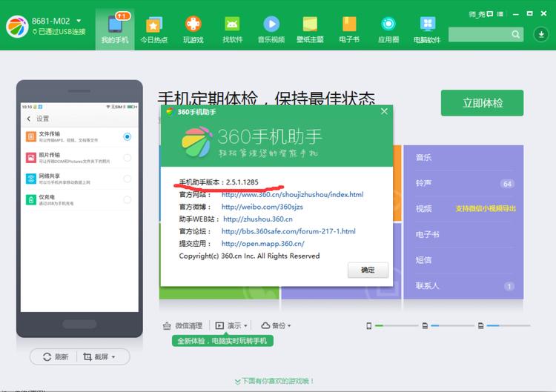Select the 仅充电 radio option
556x392 pixels.
point(128,199)
